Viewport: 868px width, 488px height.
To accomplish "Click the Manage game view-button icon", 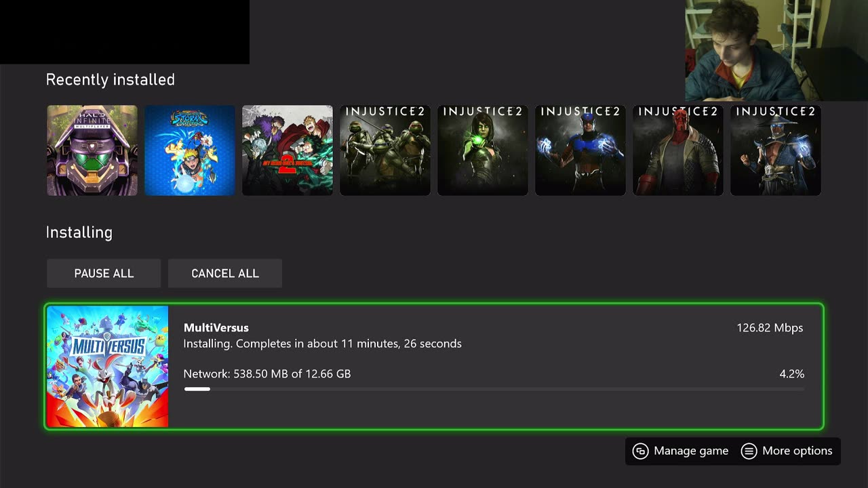I will (x=640, y=451).
